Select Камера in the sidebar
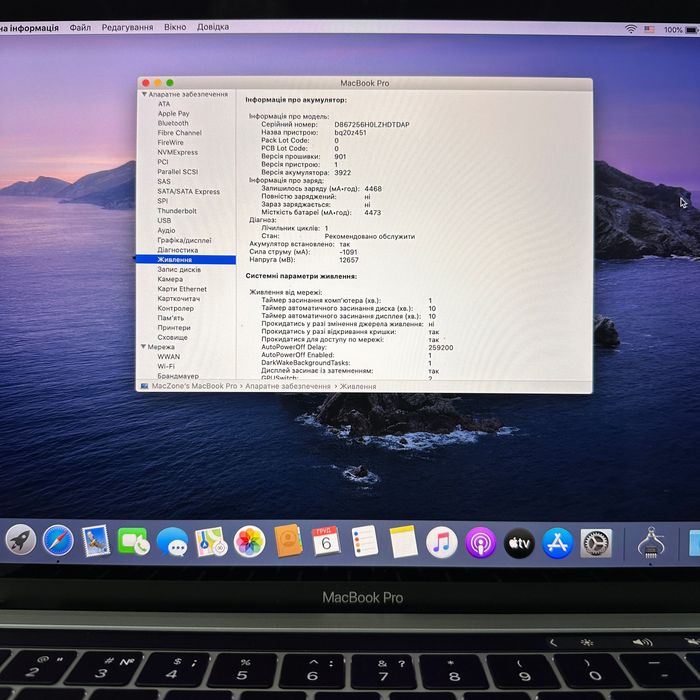Viewport: 700px width, 700px height. [x=170, y=279]
